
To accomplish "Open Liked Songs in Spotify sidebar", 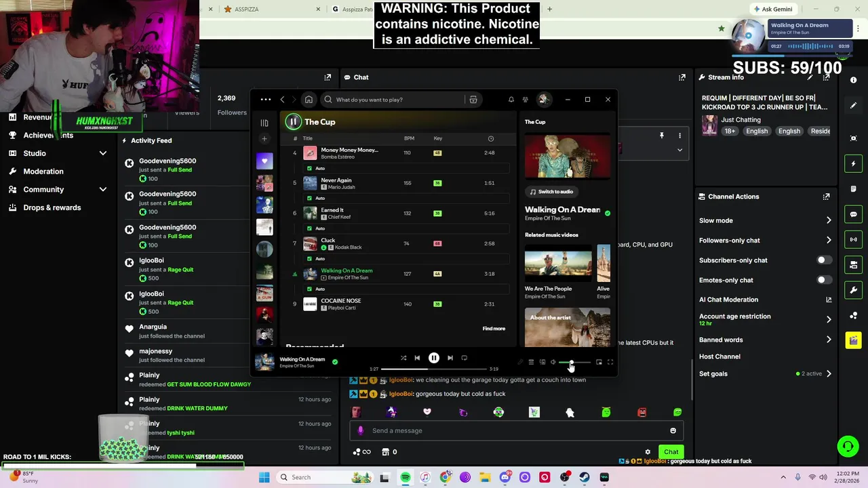I will (x=264, y=161).
